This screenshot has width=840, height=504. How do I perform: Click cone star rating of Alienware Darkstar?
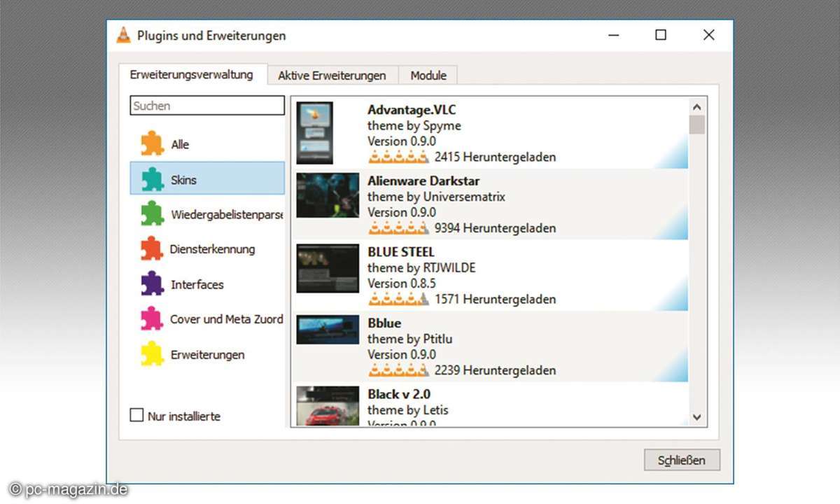coord(398,227)
